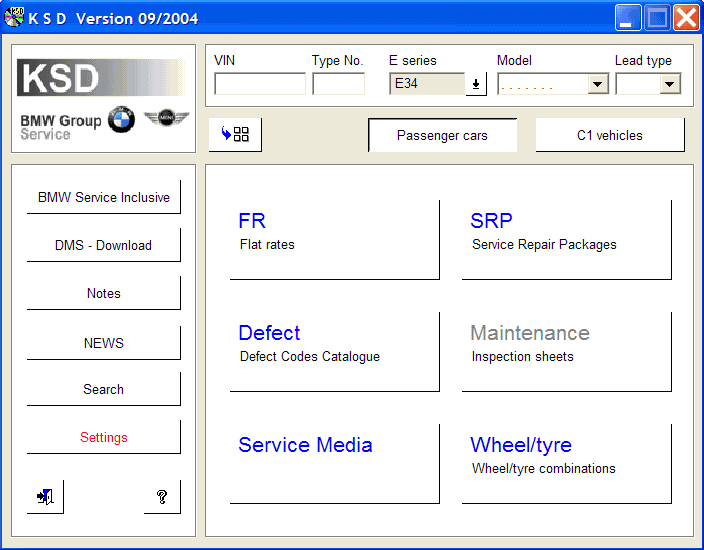Close the KSD window

pos(686,18)
